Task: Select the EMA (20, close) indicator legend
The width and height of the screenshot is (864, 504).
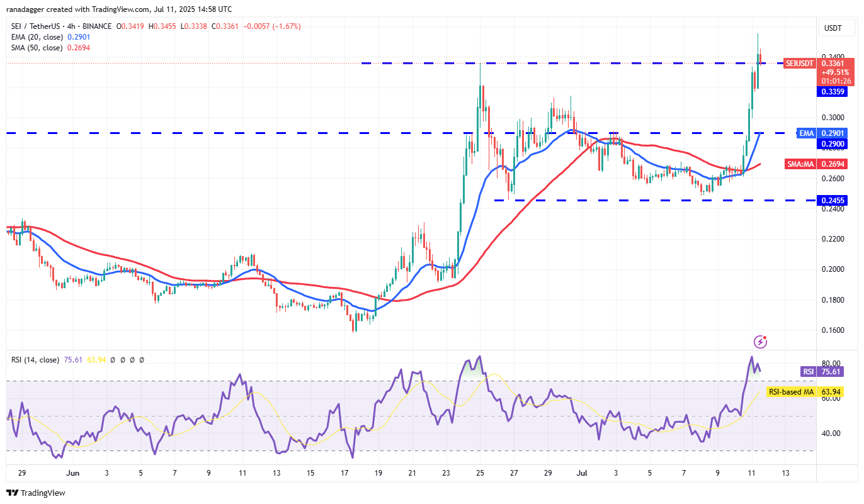Action: click(x=35, y=37)
